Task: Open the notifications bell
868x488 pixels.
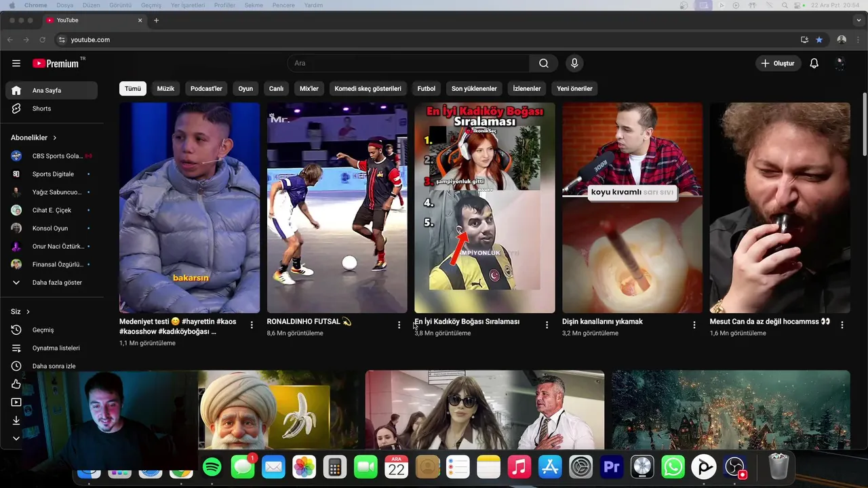Action: [814, 63]
